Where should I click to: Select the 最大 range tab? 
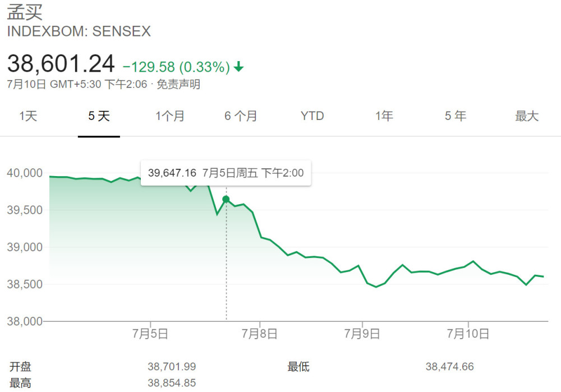527,116
